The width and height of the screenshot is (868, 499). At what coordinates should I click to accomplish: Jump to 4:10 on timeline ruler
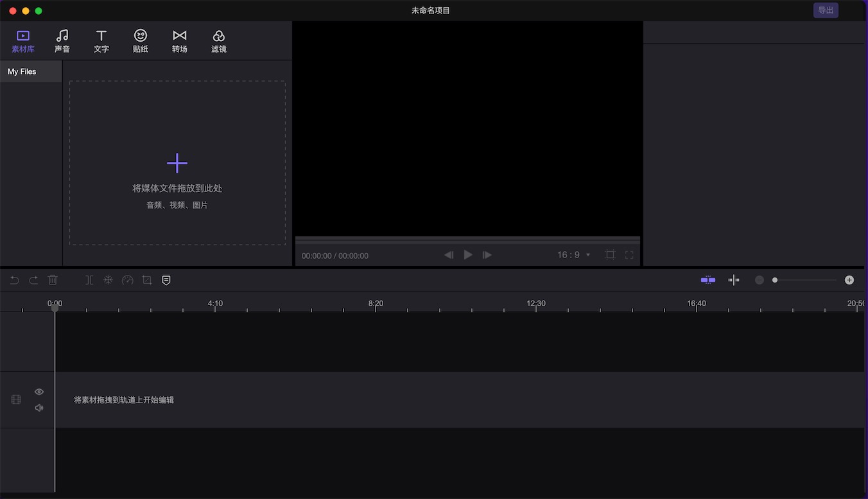pyautogui.click(x=215, y=303)
